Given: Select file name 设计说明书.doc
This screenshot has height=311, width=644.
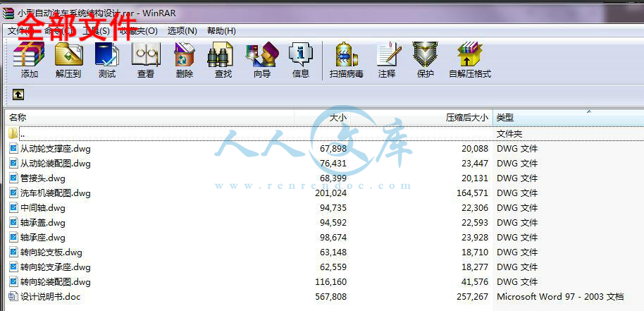Looking at the screenshot, I should [51, 296].
